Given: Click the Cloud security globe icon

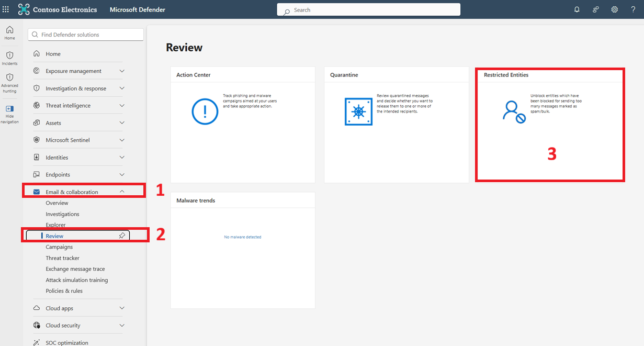Looking at the screenshot, I should click(37, 325).
